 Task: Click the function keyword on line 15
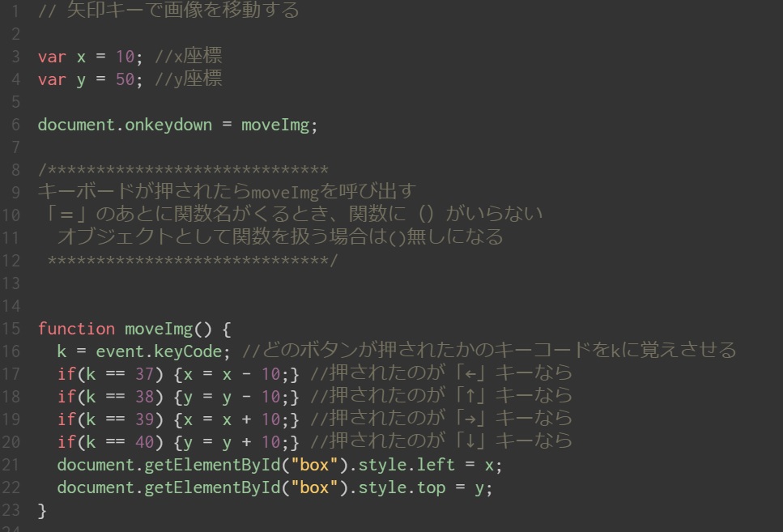coord(76,329)
